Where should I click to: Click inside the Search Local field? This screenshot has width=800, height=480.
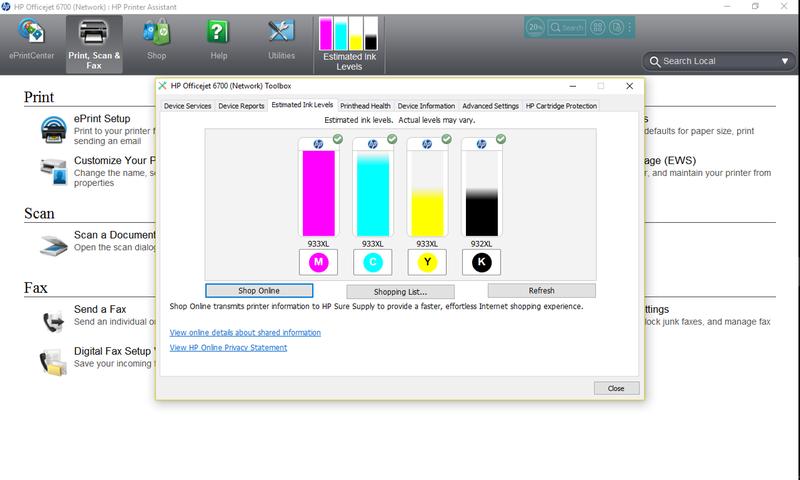click(718, 61)
